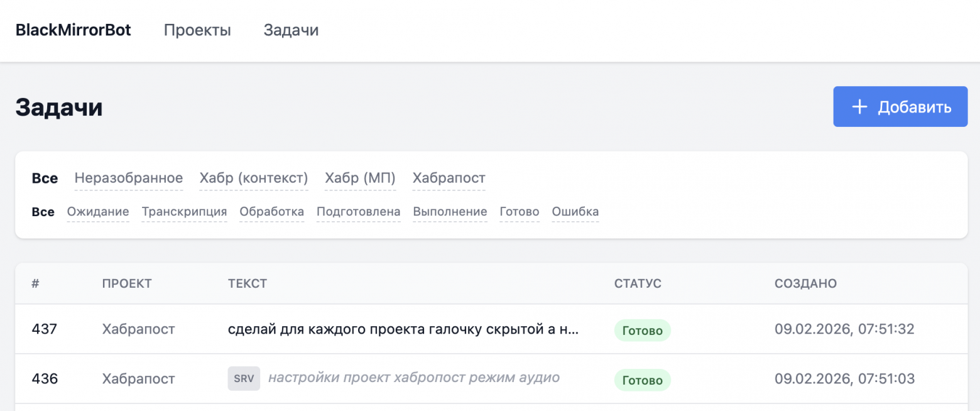The image size is (980, 411).
Task: Choose the Хабр (МП) project filter
Action: coord(361,178)
